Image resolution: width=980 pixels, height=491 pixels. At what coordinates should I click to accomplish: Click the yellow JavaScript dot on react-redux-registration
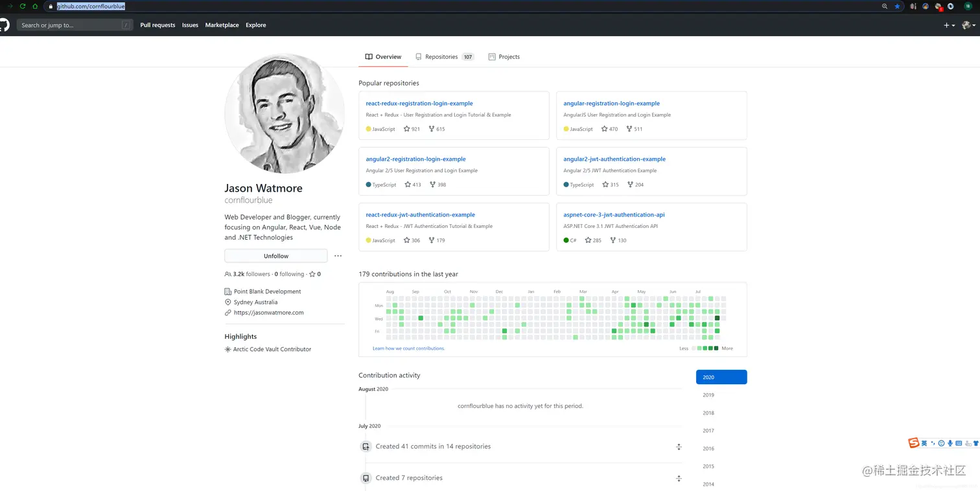pos(369,129)
